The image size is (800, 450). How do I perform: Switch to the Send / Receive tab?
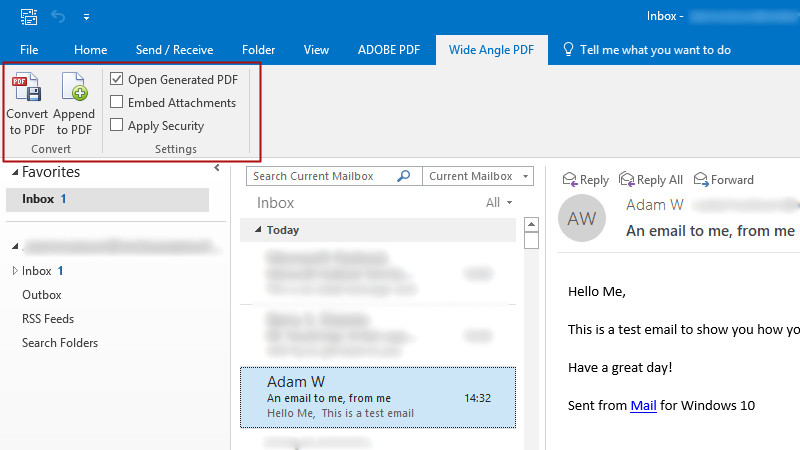(x=173, y=50)
